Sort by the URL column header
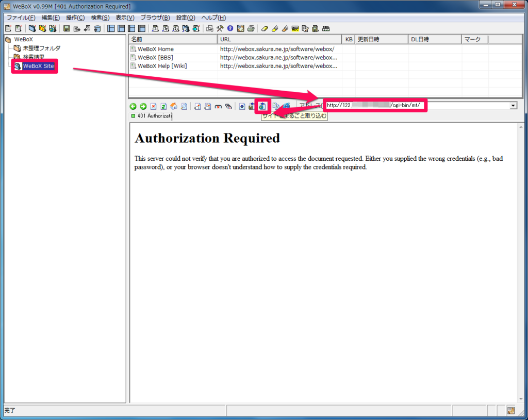 coord(279,39)
